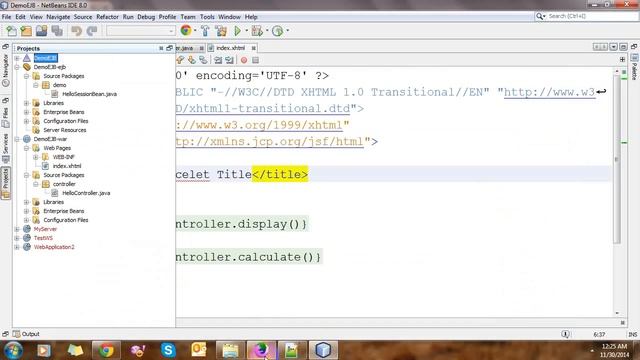Image resolution: width=640 pixels, height=360 pixels.
Task: Stop macro recording with gray square icon
Action: click(256, 60)
